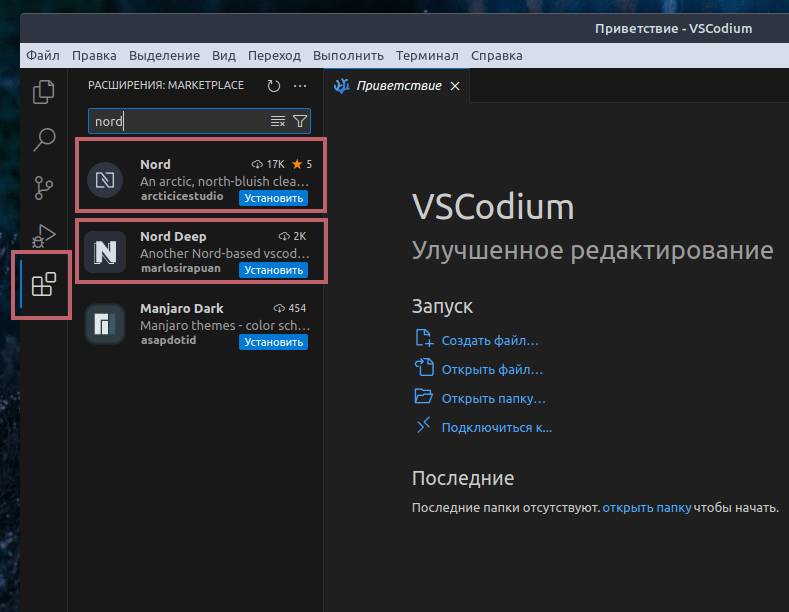Screen dimensions: 789x612
Task: Install the Nord extension
Action: [273, 198]
